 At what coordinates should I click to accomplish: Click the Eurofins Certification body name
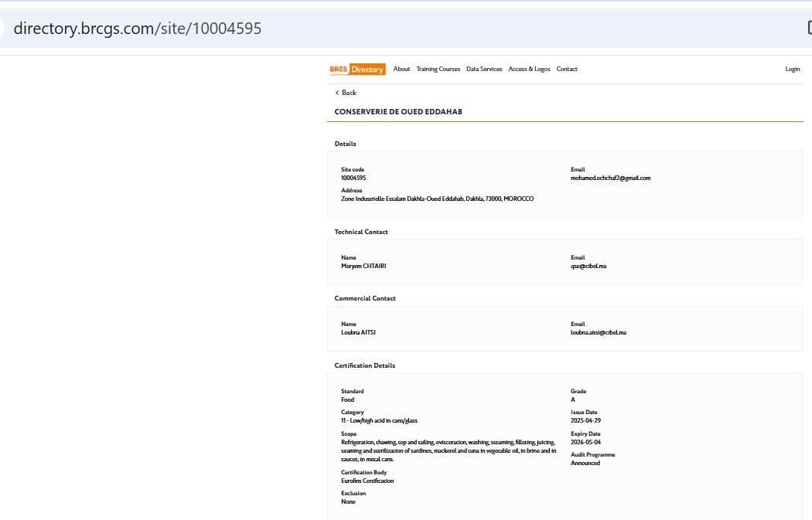coord(367,481)
